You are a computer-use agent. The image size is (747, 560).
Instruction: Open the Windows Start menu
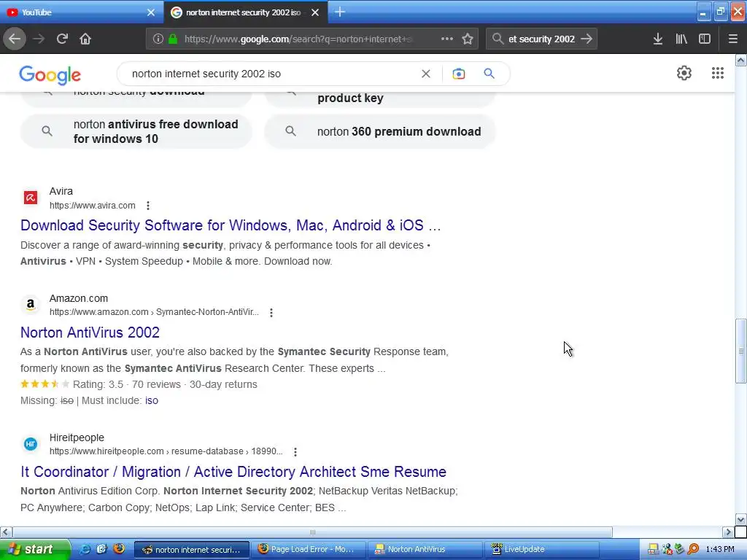pos(35,549)
